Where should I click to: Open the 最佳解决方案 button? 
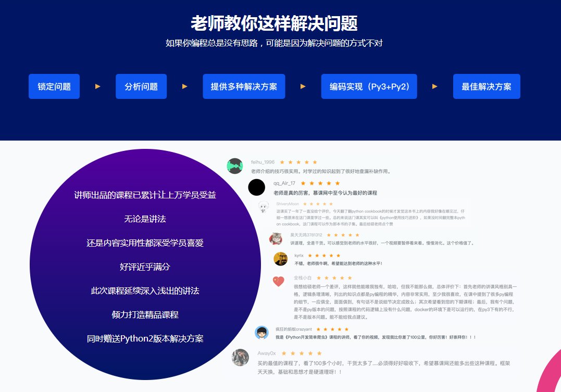pos(487,86)
